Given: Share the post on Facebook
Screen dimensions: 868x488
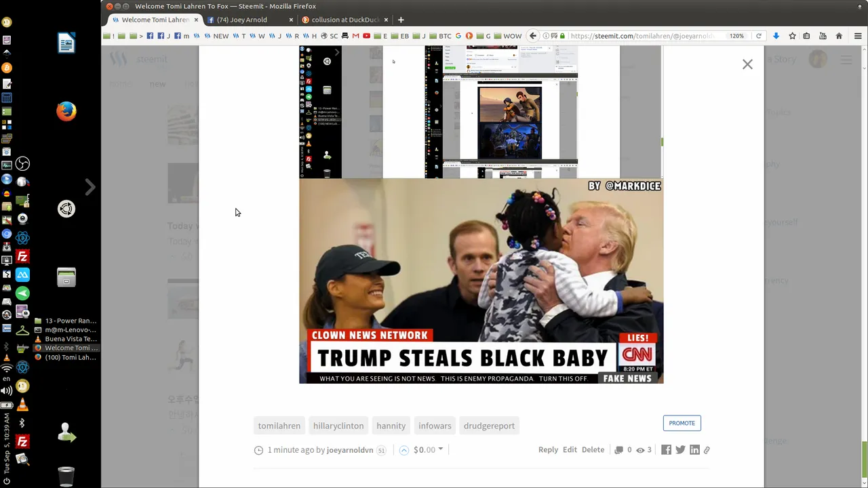Looking at the screenshot, I should [666, 449].
